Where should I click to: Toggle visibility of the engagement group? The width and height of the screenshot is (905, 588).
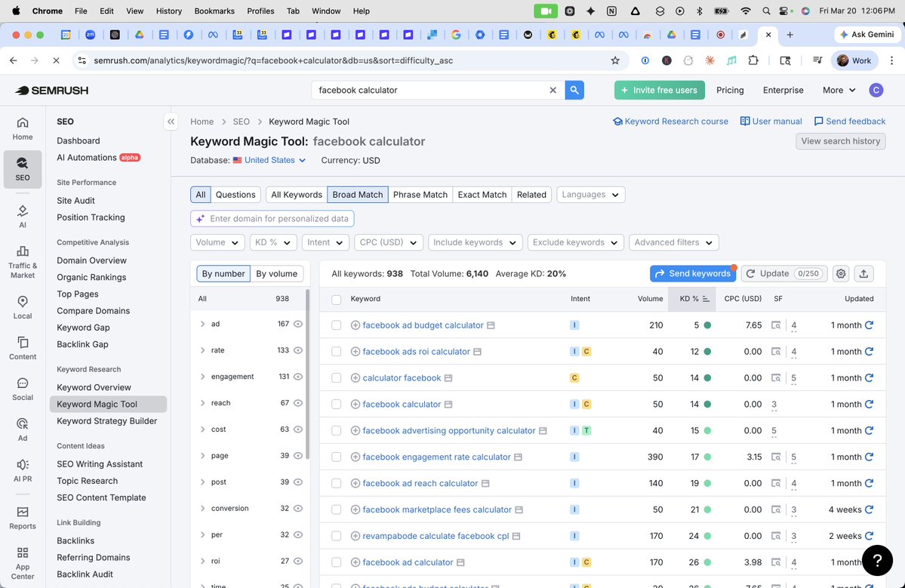[x=298, y=376]
